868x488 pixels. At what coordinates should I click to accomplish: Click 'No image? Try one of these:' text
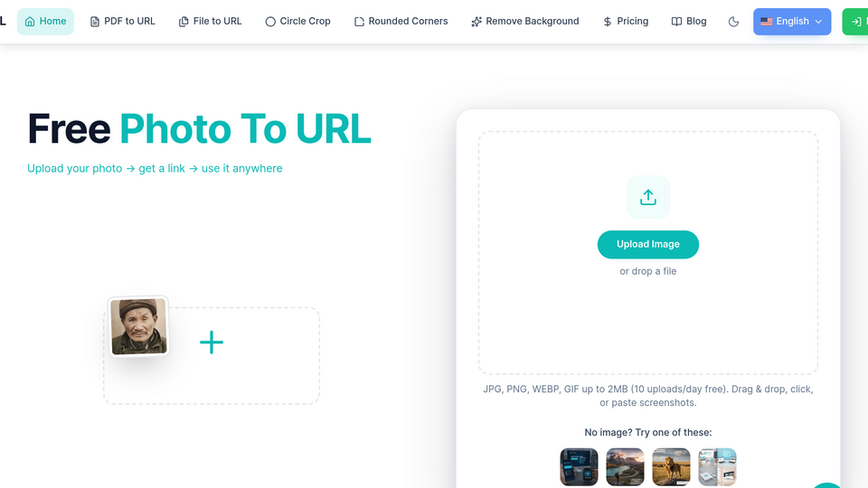tap(647, 432)
